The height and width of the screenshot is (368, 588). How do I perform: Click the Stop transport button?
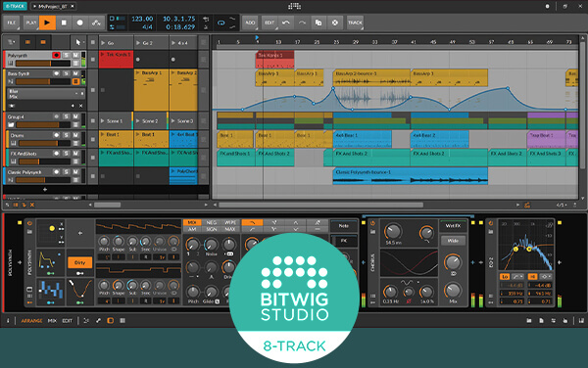[64, 23]
